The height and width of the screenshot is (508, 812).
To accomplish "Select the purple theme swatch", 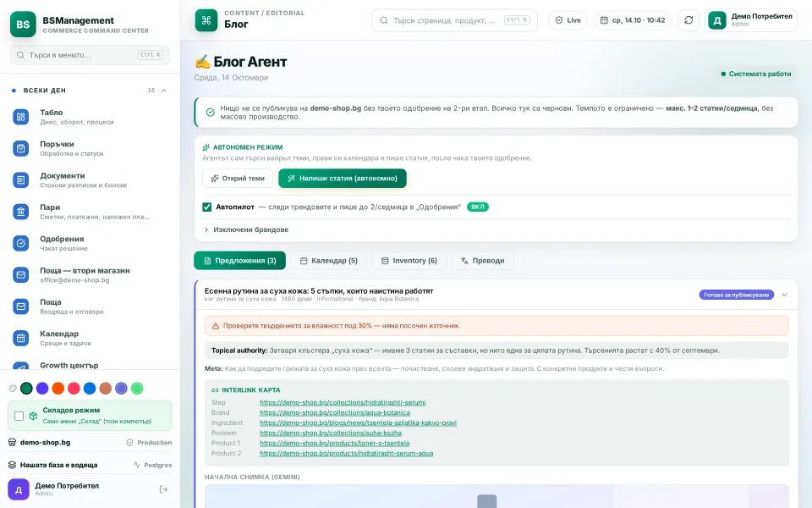I will pyautogui.click(x=42, y=389).
